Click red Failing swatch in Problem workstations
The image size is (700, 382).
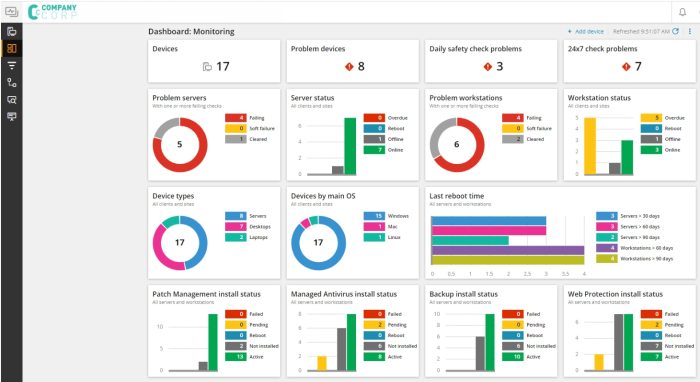512,118
